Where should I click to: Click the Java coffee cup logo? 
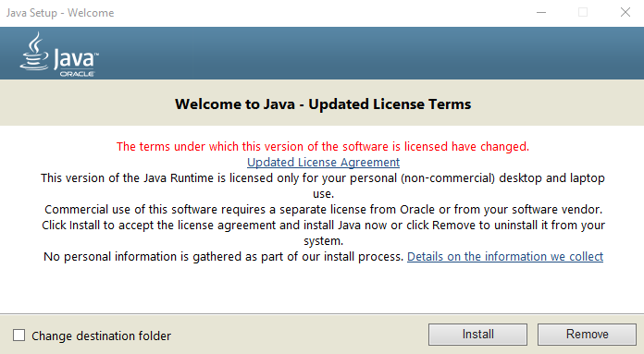[x=33, y=52]
